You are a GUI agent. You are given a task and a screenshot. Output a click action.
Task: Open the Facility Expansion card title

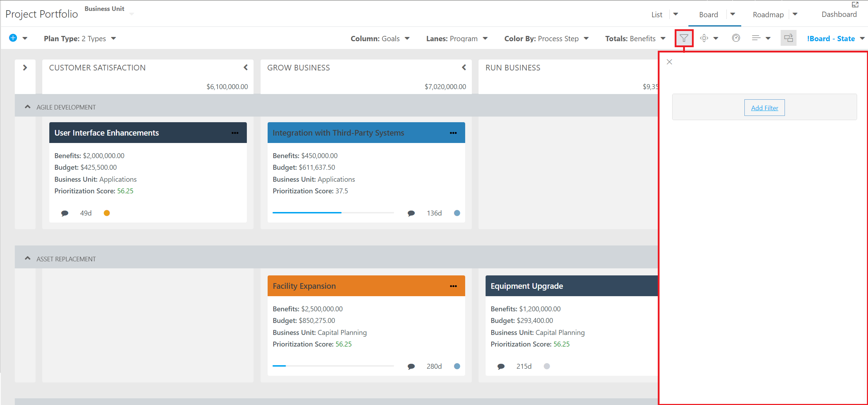tap(304, 286)
